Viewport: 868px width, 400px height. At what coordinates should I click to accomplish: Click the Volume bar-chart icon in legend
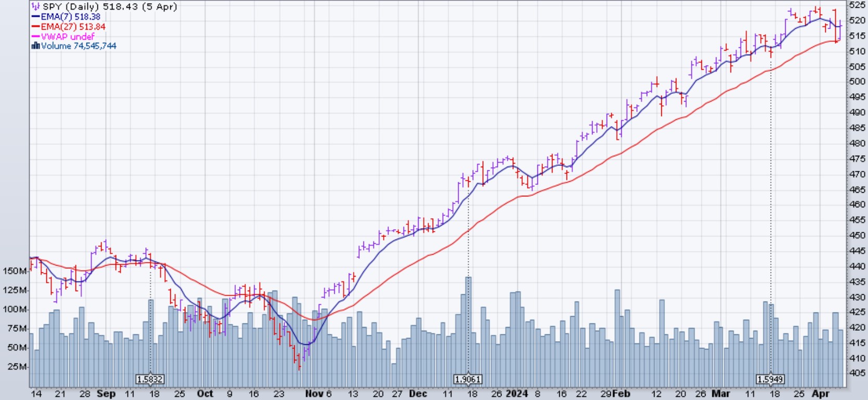coord(35,46)
